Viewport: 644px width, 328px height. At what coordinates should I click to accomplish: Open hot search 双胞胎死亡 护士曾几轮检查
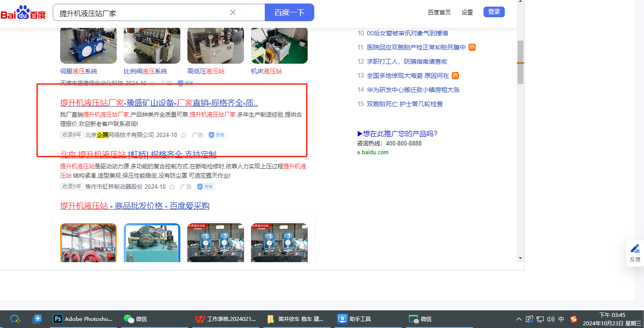[x=405, y=104]
